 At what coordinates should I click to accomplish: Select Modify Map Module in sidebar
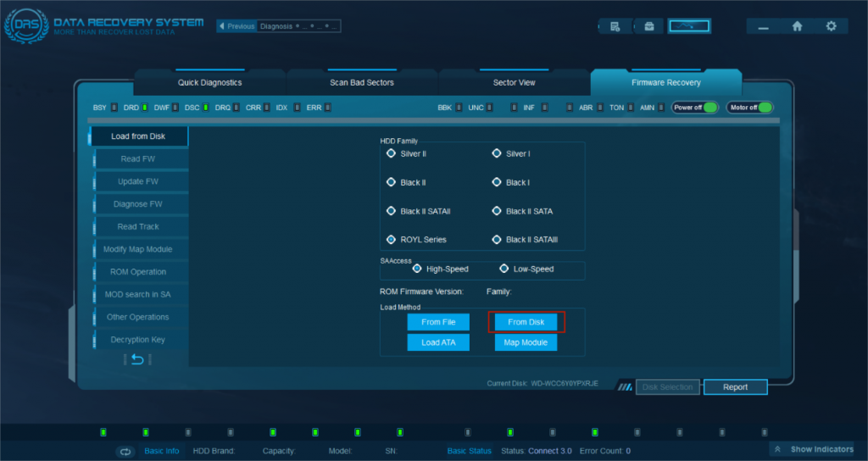coord(139,249)
